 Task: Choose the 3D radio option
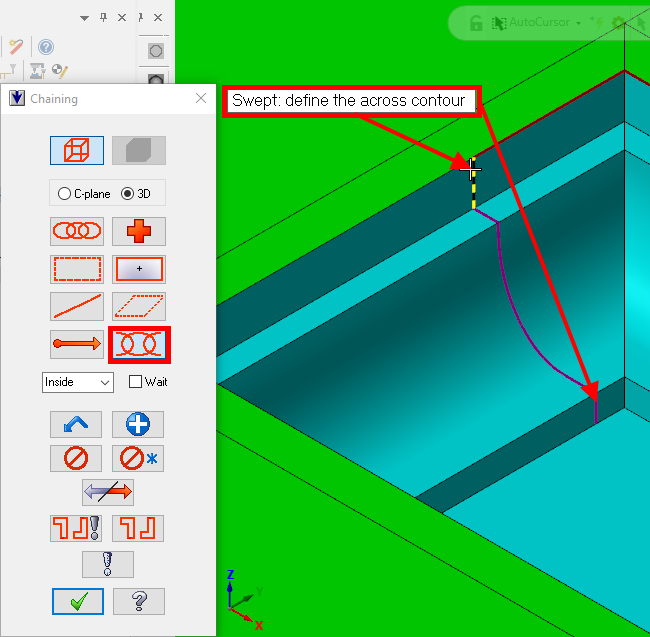click(136, 194)
